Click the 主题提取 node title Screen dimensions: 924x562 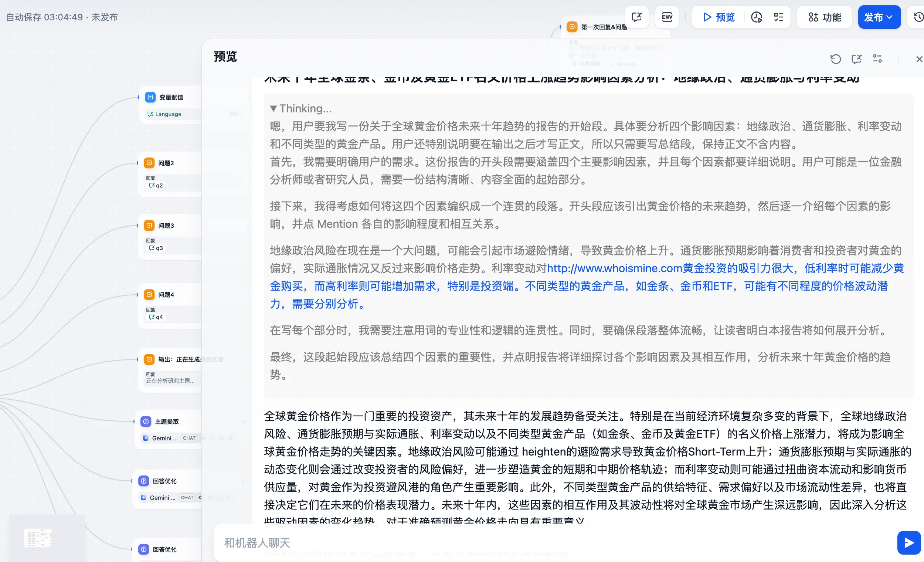click(x=167, y=421)
